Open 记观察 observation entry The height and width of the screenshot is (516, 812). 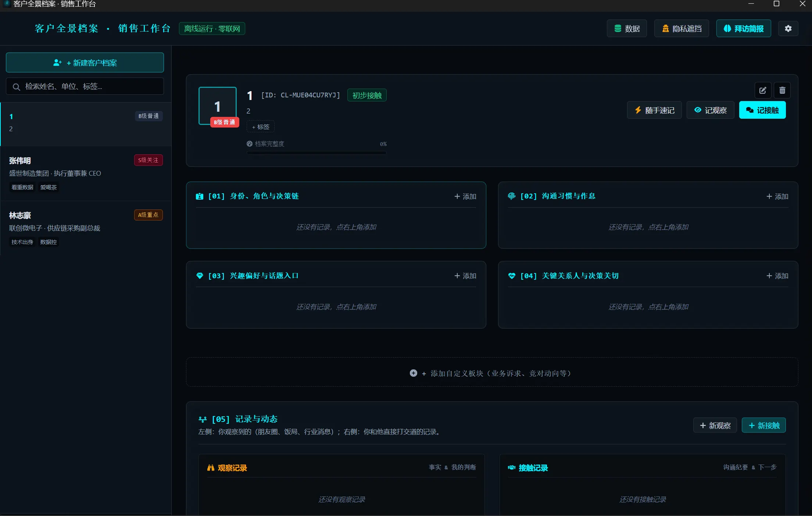[710, 110]
